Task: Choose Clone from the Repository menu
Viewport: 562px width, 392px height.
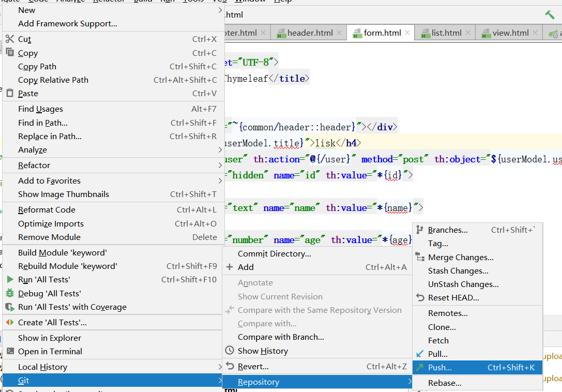Action: (x=477, y=327)
